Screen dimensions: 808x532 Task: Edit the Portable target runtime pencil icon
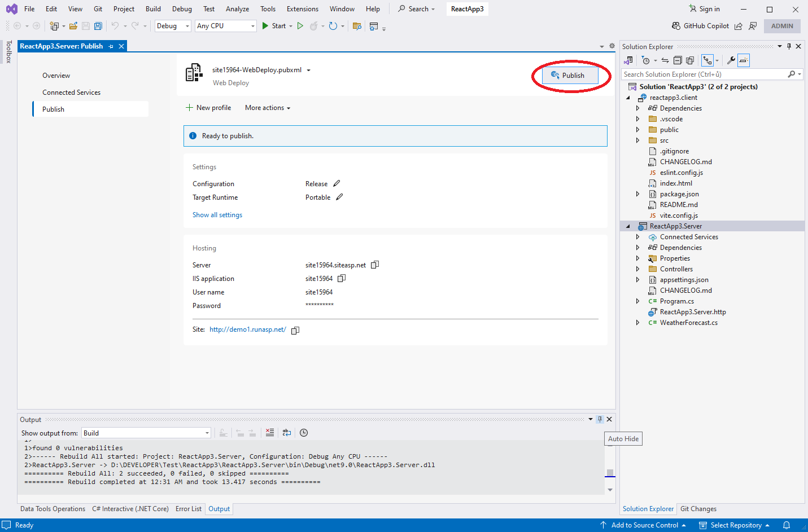tap(339, 197)
